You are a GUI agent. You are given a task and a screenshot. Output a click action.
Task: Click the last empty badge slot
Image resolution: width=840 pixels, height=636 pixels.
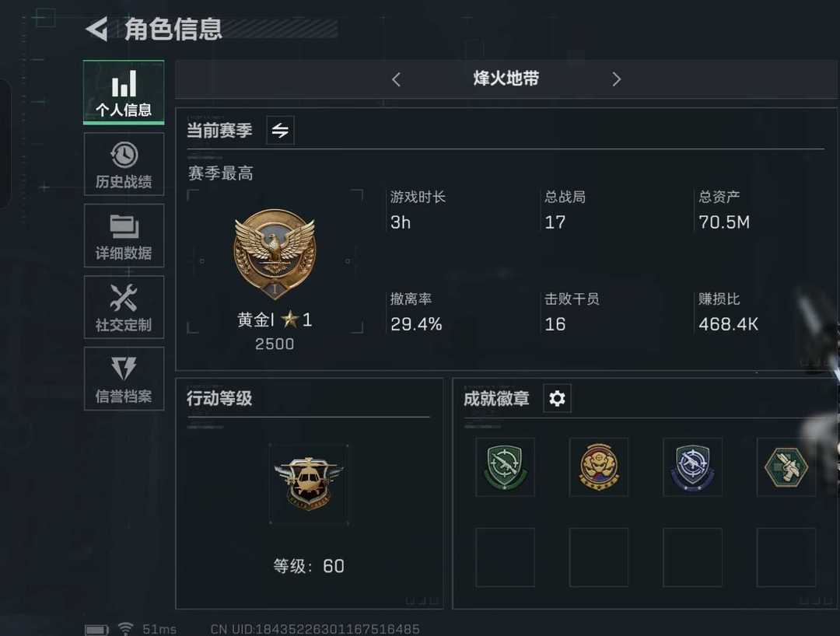tap(786, 557)
